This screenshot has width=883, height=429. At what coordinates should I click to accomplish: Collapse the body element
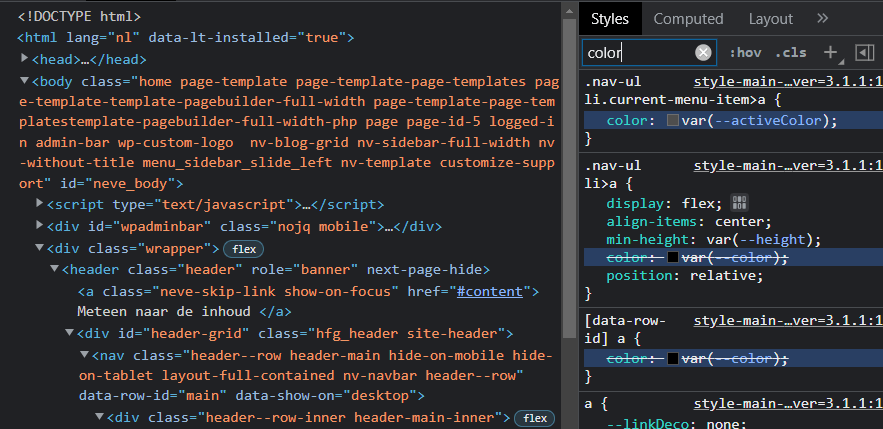click(x=24, y=81)
